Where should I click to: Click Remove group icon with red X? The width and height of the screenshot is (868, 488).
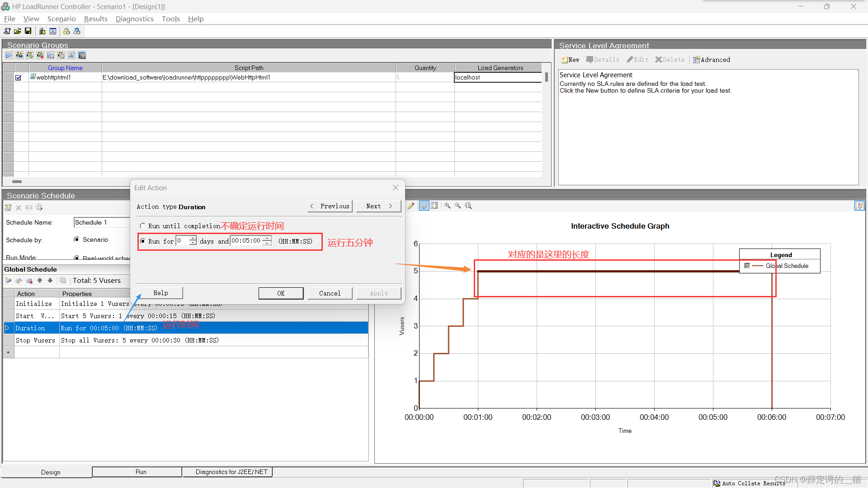40,55
